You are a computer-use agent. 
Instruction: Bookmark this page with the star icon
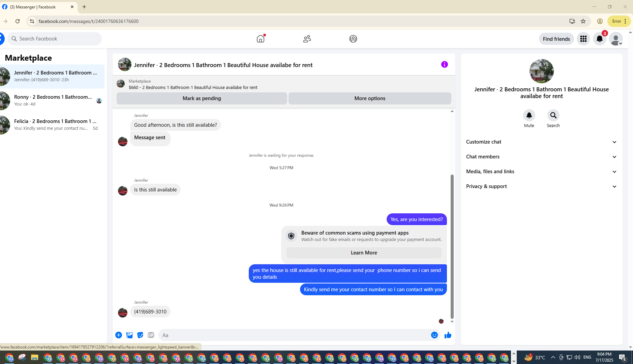click(583, 21)
